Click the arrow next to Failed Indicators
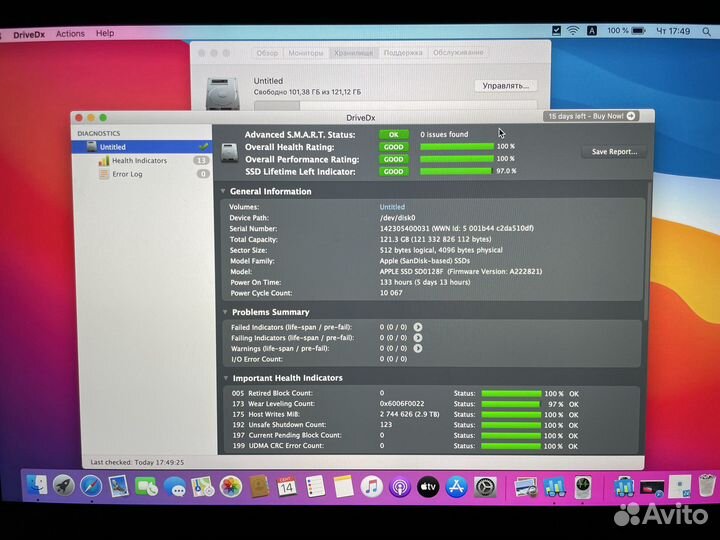The height and width of the screenshot is (540, 720). [417, 327]
